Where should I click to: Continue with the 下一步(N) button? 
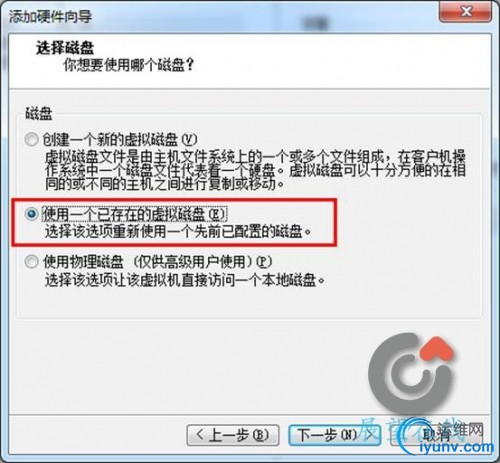pyautogui.click(x=334, y=435)
